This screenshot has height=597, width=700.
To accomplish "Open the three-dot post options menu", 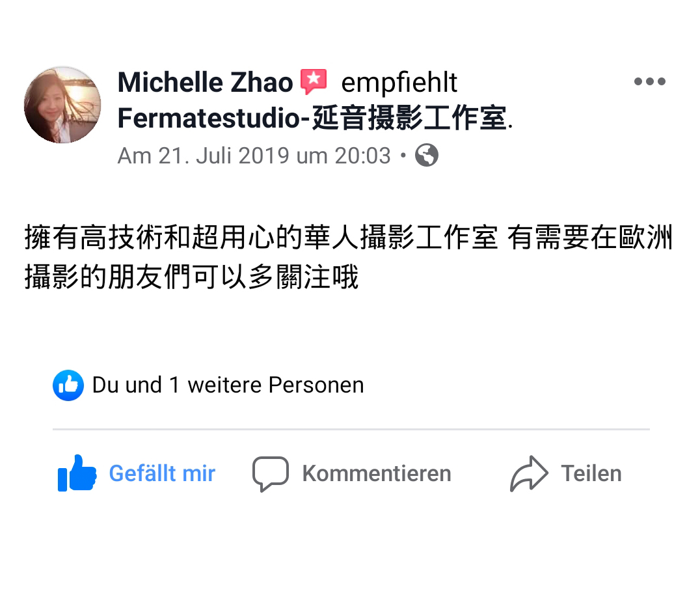I will pyautogui.click(x=649, y=81).
